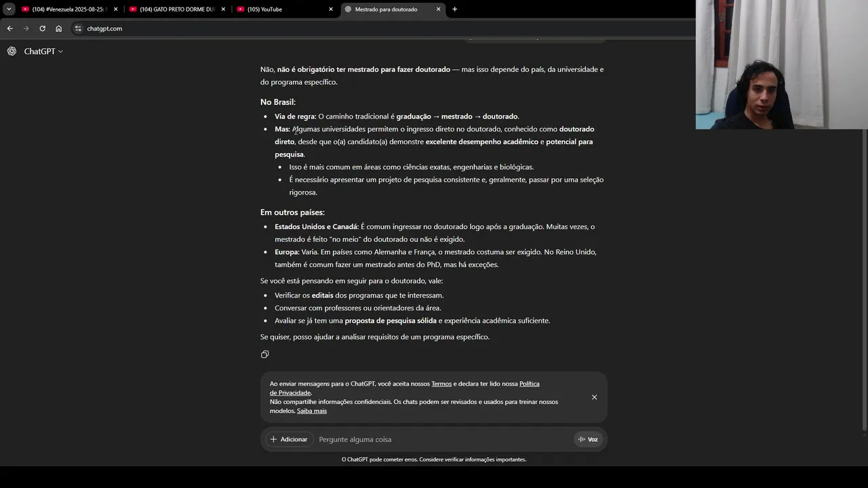Close the GATO PRETO DORME tab

pos(223,9)
